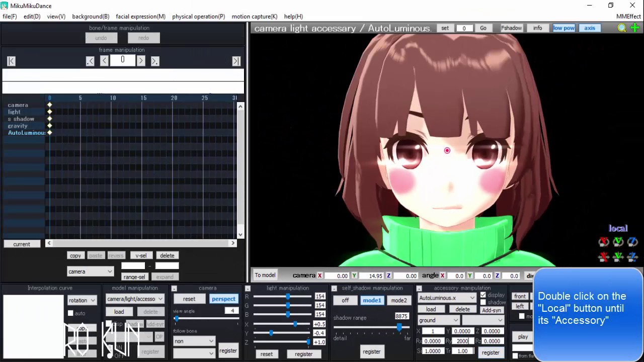Collapse the accessory manipulation panel

[419, 289]
